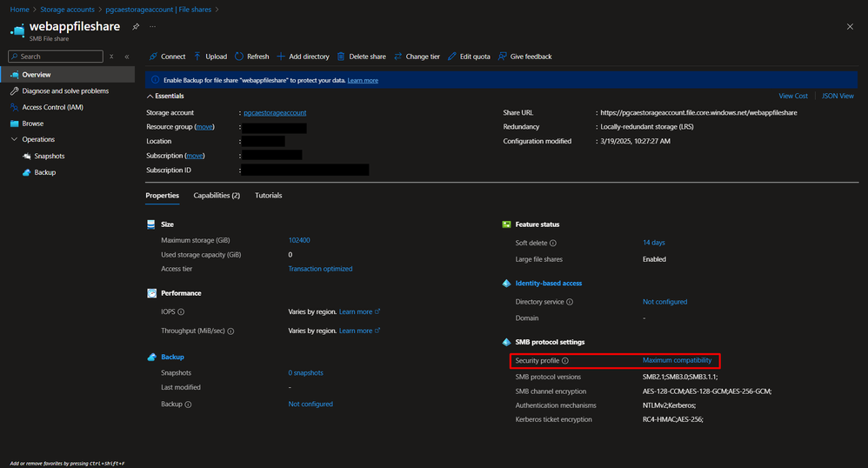This screenshot has width=868, height=468.
Task: Click the Connect toolbar button
Action: pyautogui.click(x=167, y=57)
